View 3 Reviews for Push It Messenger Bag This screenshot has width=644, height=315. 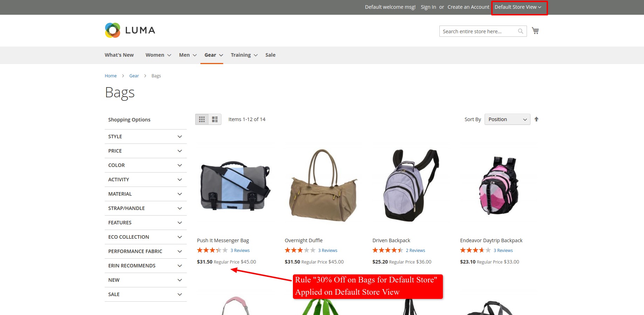tap(240, 251)
